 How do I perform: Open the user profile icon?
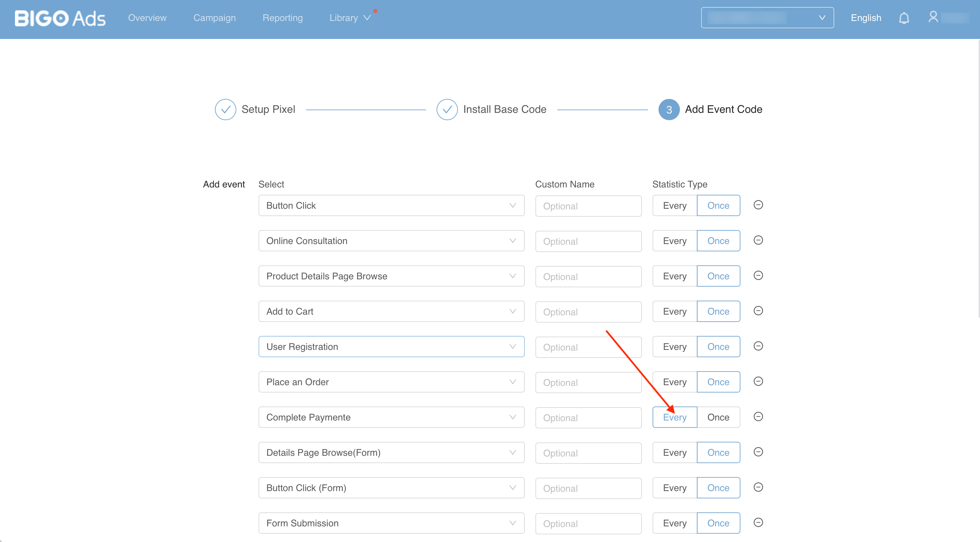coord(933,17)
